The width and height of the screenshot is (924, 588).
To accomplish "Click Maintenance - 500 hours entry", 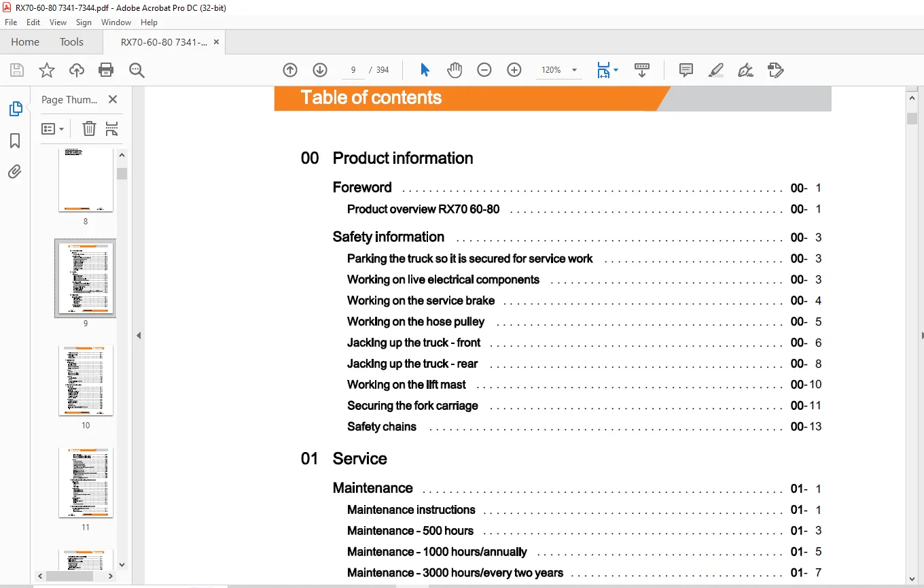I will coord(410,531).
